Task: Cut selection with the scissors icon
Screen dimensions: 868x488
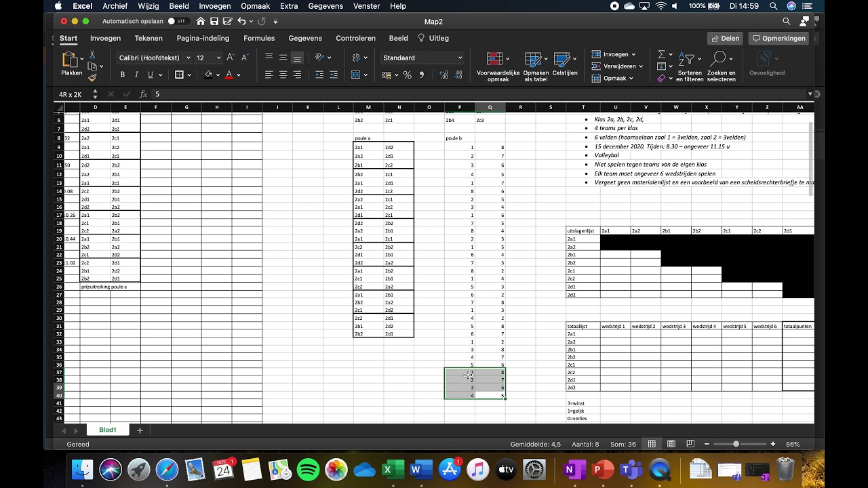Action: pyautogui.click(x=92, y=55)
